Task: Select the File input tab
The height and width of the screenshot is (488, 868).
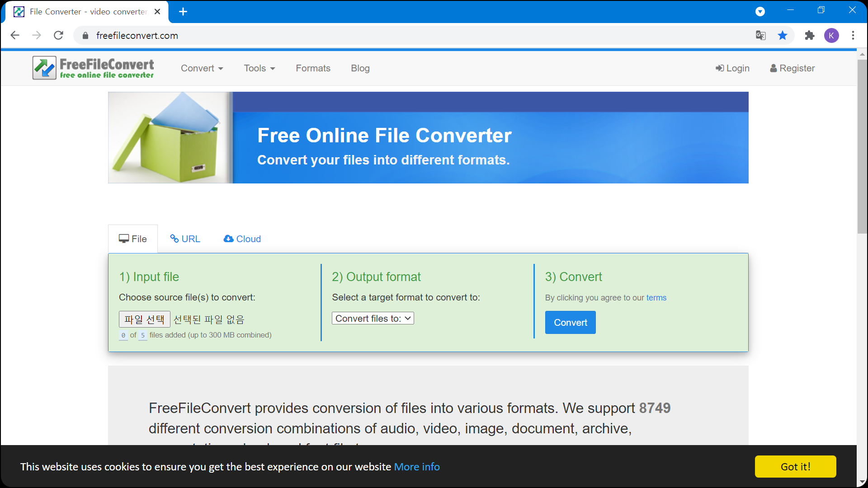Action: [132, 239]
